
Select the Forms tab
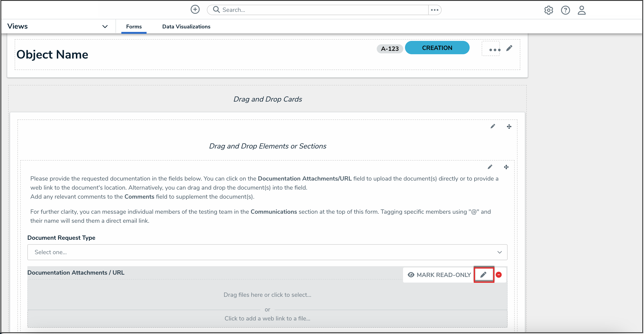pyautogui.click(x=134, y=26)
